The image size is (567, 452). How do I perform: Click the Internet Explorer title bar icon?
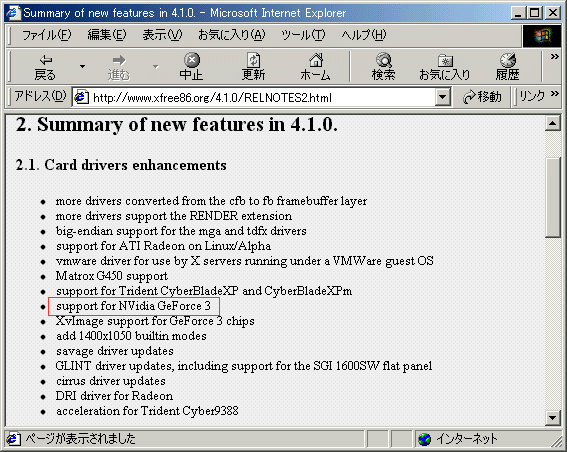click(13, 13)
